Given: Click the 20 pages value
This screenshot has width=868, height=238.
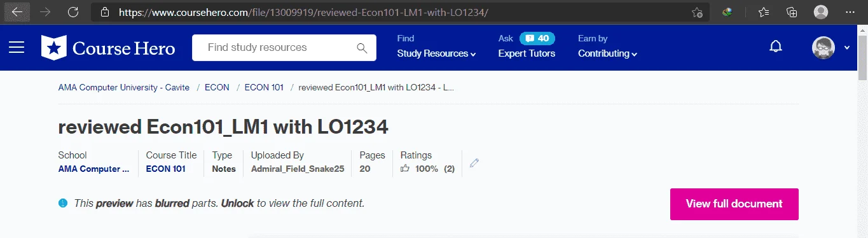Looking at the screenshot, I should (365, 169).
